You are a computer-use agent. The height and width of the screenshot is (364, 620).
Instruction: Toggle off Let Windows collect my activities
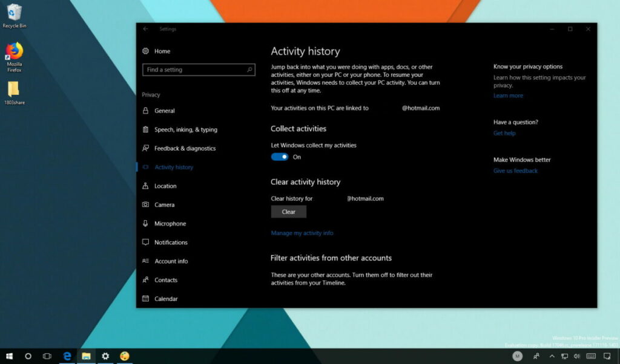(279, 156)
